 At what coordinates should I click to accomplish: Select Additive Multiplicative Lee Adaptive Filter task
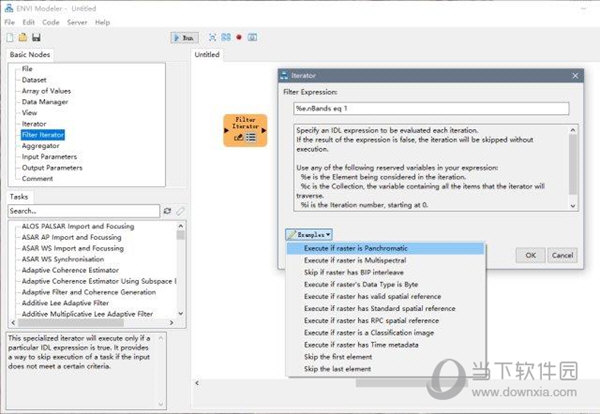87,314
